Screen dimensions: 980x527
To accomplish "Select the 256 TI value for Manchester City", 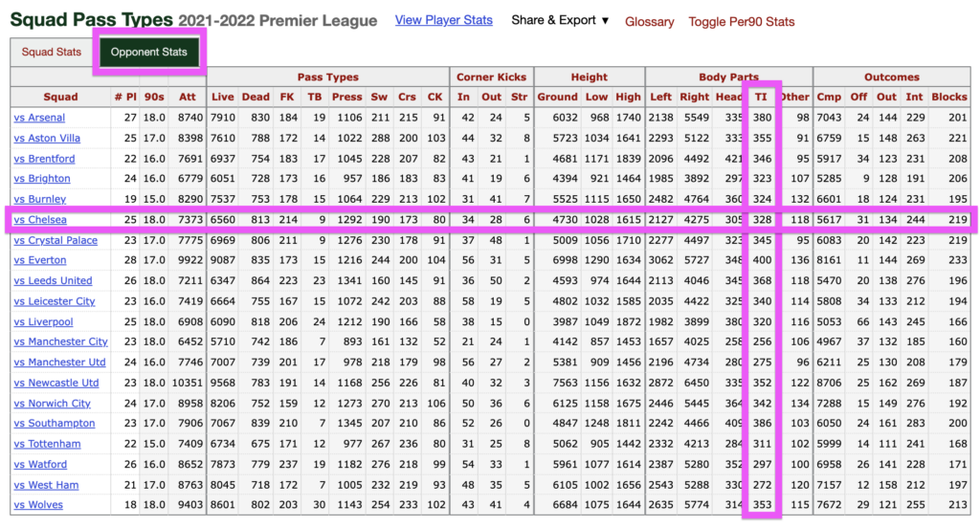I will click(x=762, y=342).
